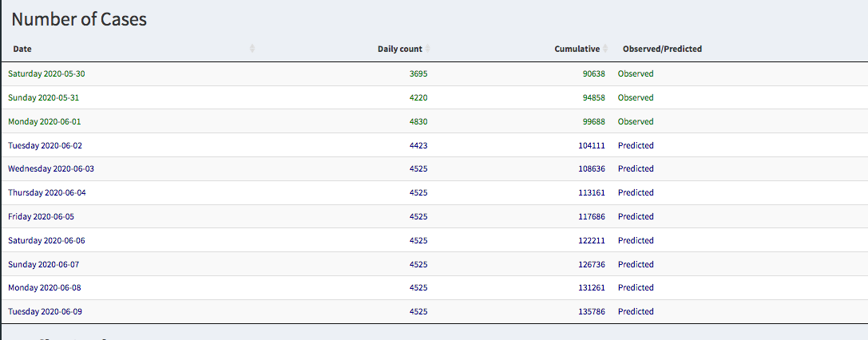Click the Tuesday 2020-06-02 date cell
The width and height of the screenshot is (868, 340).
tap(46, 145)
